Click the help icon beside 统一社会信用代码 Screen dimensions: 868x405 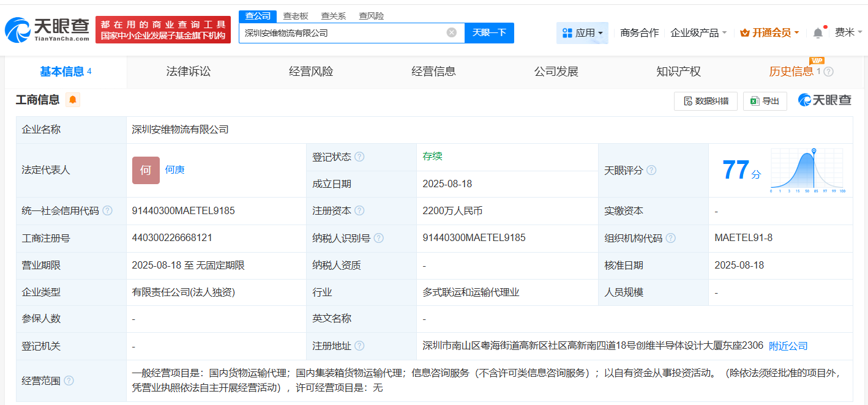click(108, 210)
